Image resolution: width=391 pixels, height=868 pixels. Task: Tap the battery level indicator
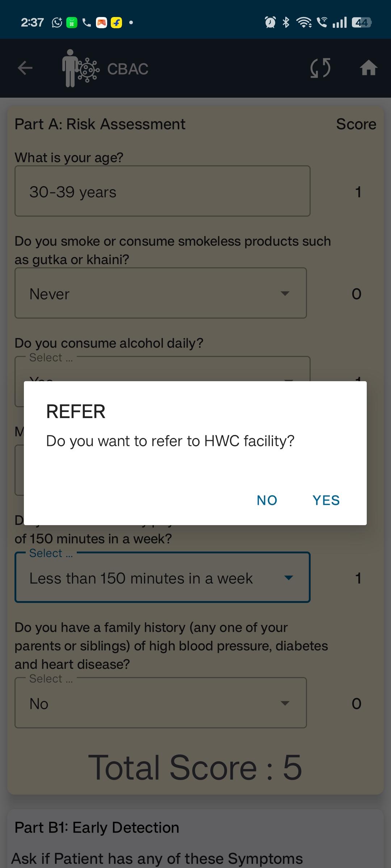point(362,22)
